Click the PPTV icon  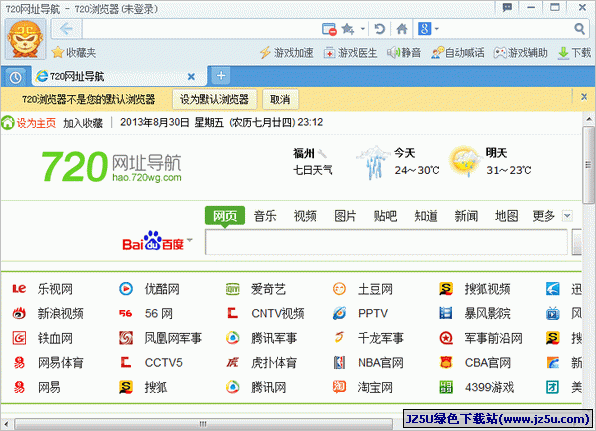tap(339, 313)
